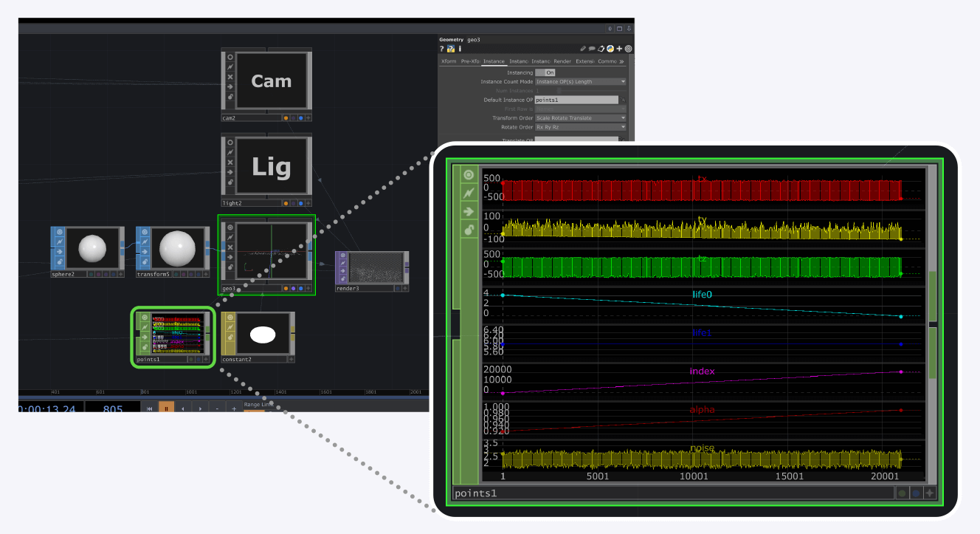Screen dimensions: 980x534
Task: Click the pencil edit icon in parameter header
Action: click(x=583, y=49)
